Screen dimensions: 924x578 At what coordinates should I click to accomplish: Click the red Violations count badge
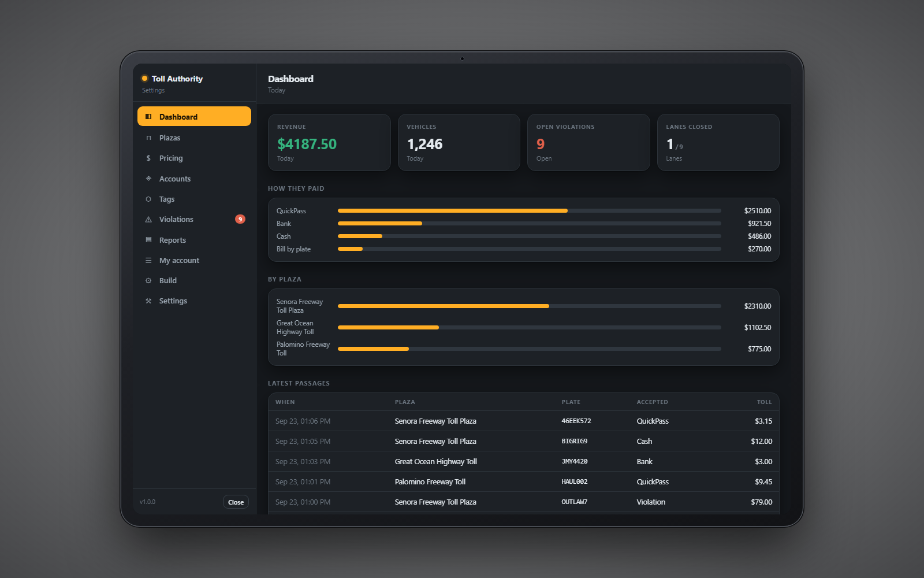tap(240, 219)
